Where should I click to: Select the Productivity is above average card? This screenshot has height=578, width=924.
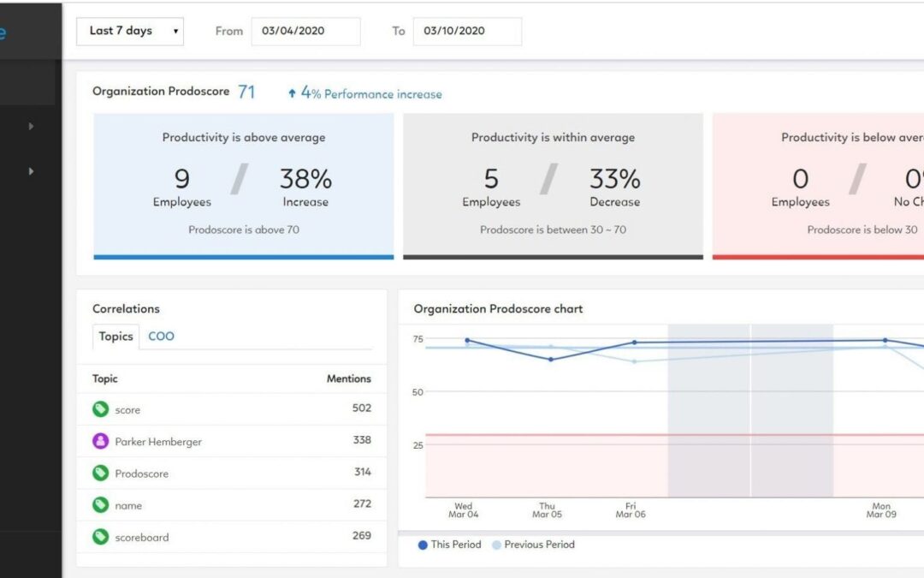pos(244,186)
